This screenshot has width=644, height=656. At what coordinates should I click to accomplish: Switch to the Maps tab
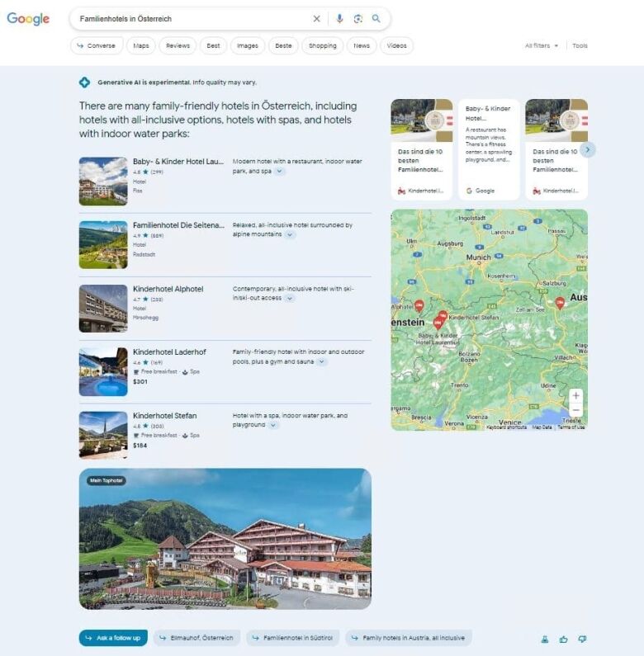[141, 45]
